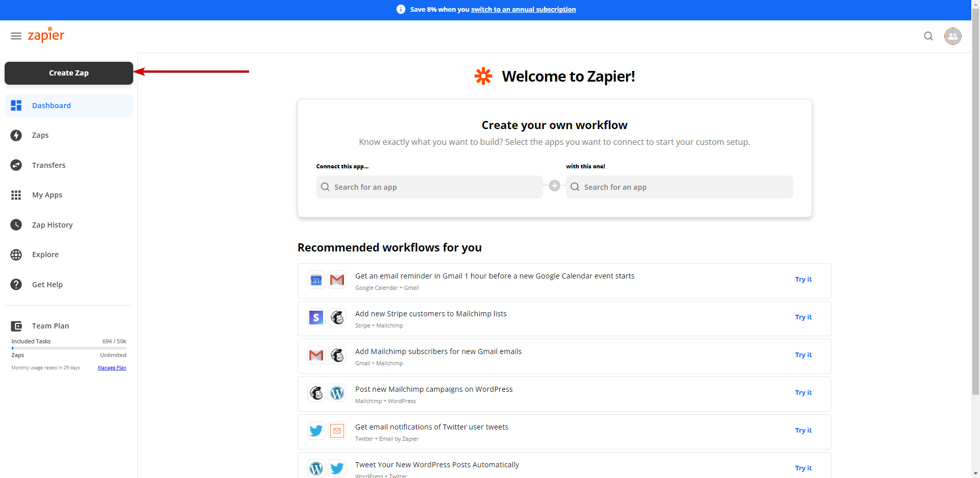Click the Manage Plan link
The height and width of the screenshot is (478, 980).
click(x=112, y=368)
